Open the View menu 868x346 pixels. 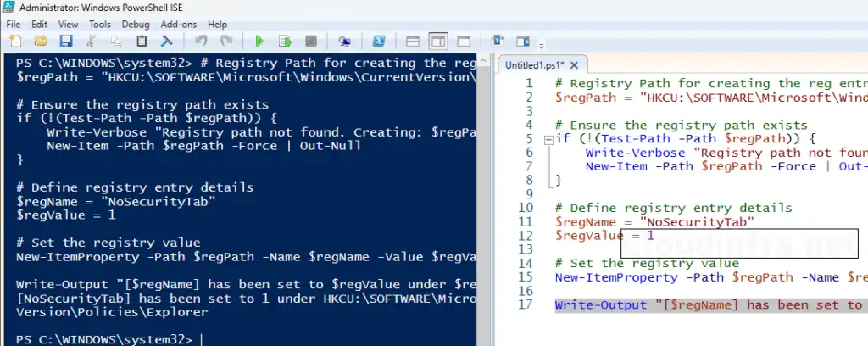click(x=68, y=25)
